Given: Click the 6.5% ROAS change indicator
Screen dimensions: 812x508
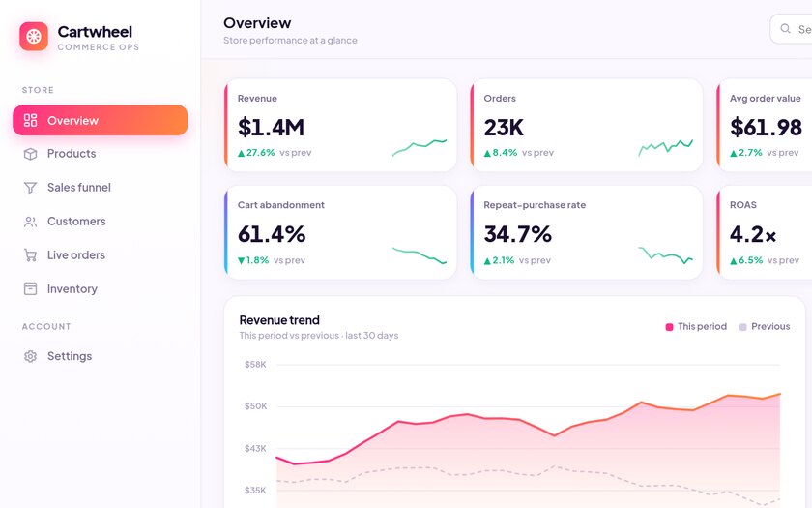Looking at the screenshot, I should coord(746,260).
